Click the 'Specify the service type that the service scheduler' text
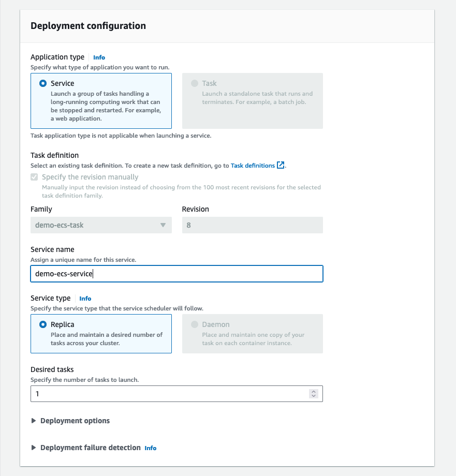Image resolution: width=456 pixels, height=476 pixels. click(117, 308)
